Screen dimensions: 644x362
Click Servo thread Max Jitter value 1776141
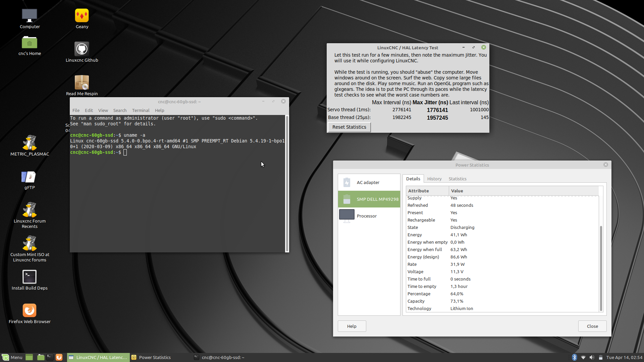coord(437,110)
